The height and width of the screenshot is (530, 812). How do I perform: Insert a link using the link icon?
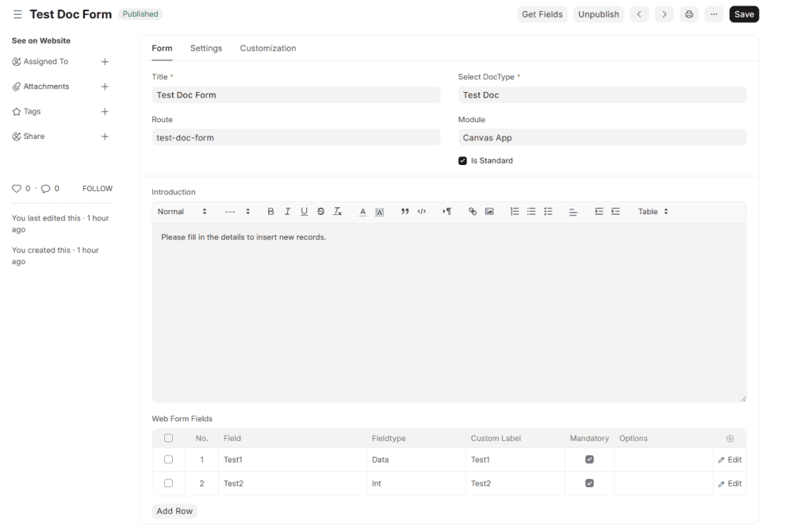tap(473, 212)
